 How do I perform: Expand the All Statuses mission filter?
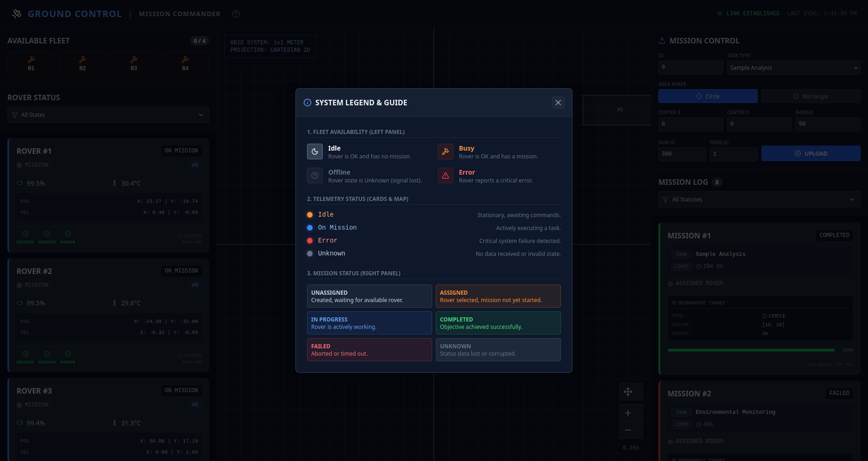tap(759, 200)
